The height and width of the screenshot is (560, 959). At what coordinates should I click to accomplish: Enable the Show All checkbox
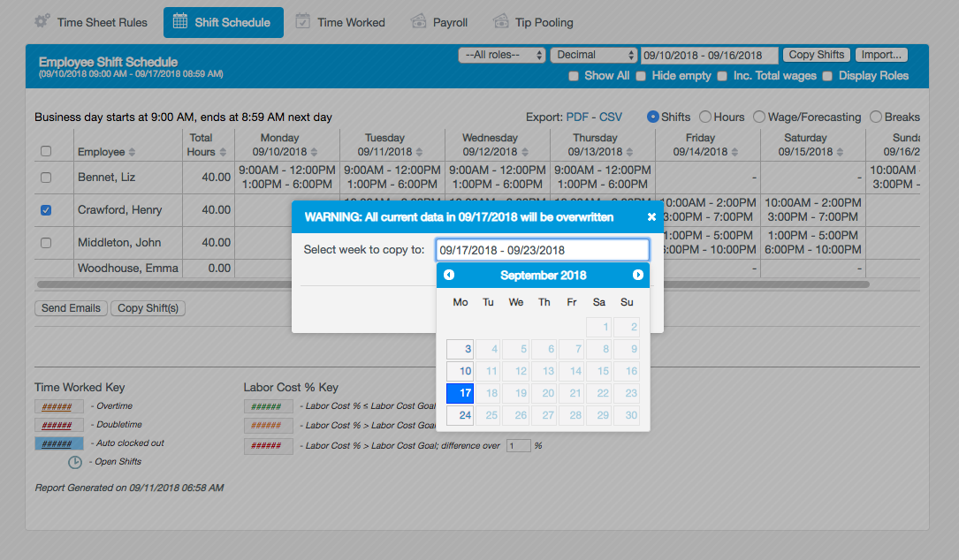coord(573,76)
